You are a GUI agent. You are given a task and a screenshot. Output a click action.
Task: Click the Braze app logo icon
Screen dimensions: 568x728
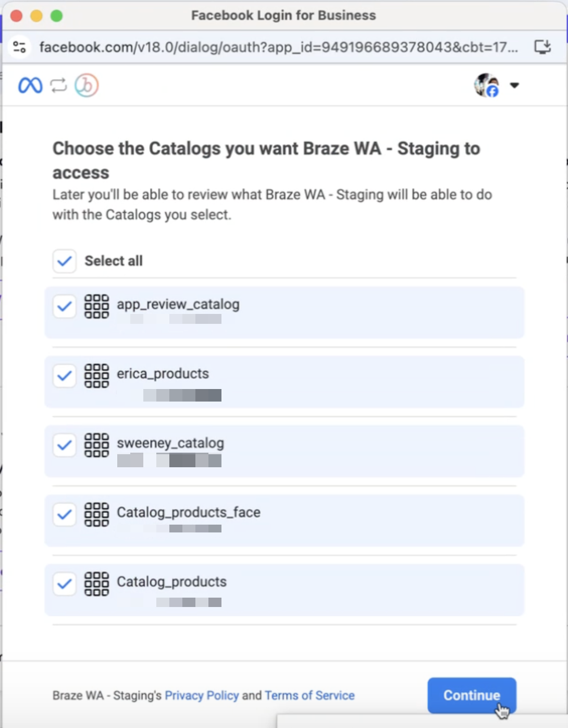pyautogui.click(x=87, y=85)
